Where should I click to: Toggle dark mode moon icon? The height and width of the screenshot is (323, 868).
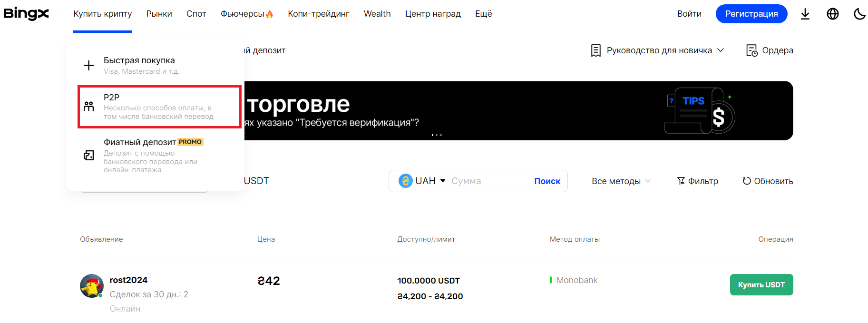pyautogui.click(x=859, y=14)
